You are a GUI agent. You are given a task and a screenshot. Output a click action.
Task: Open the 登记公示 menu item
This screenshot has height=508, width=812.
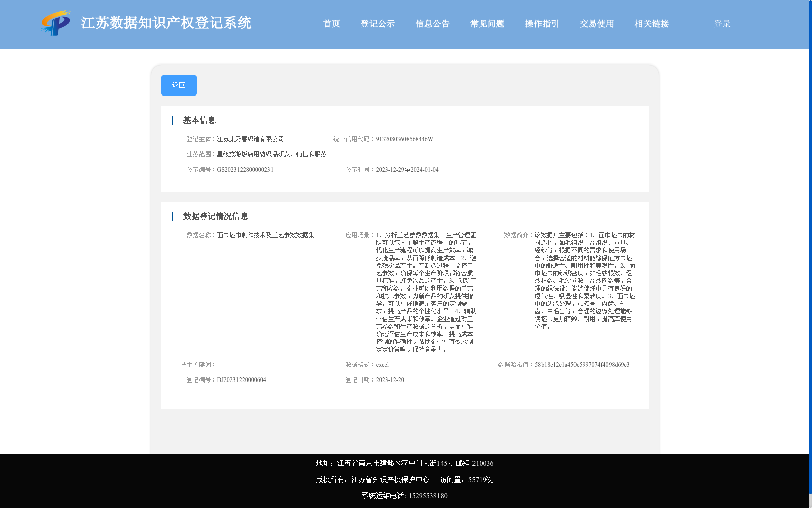[378, 24]
